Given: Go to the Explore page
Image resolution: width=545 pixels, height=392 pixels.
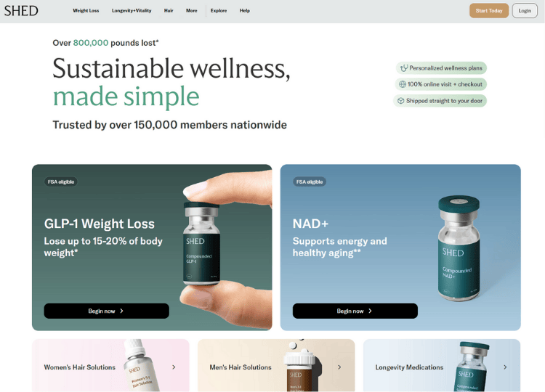Looking at the screenshot, I should (x=219, y=11).
